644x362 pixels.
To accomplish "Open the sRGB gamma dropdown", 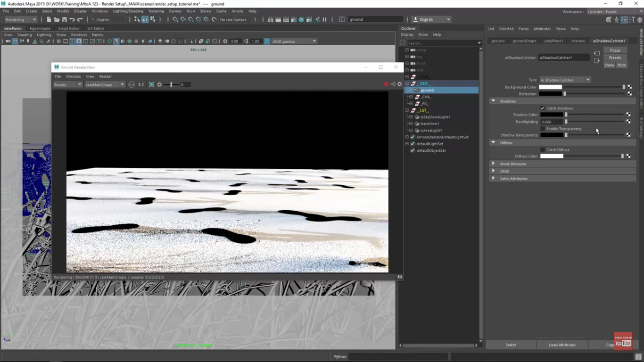I will tap(294, 41).
